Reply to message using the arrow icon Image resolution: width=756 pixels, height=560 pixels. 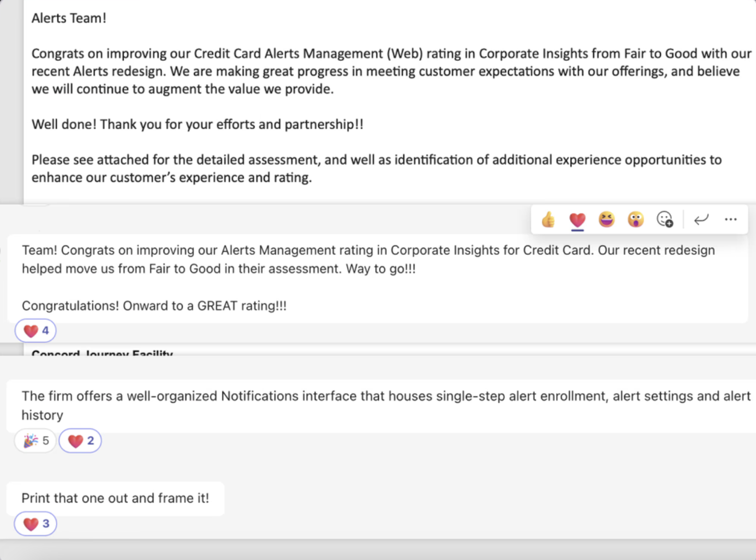tap(701, 220)
